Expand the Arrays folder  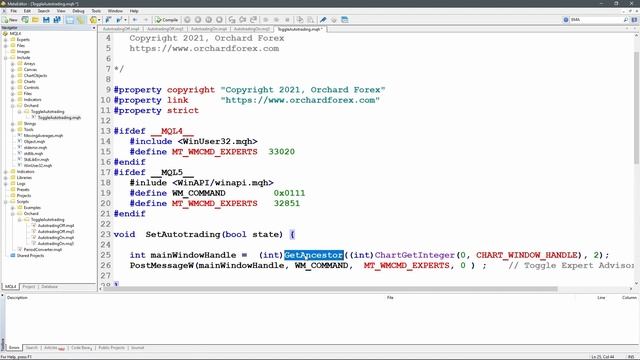pos(13,64)
